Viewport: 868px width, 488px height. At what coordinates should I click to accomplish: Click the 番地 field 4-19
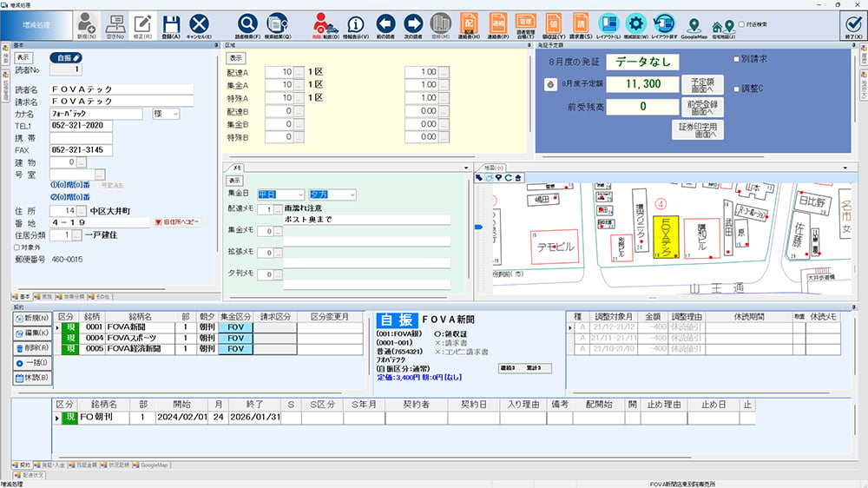coord(100,222)
